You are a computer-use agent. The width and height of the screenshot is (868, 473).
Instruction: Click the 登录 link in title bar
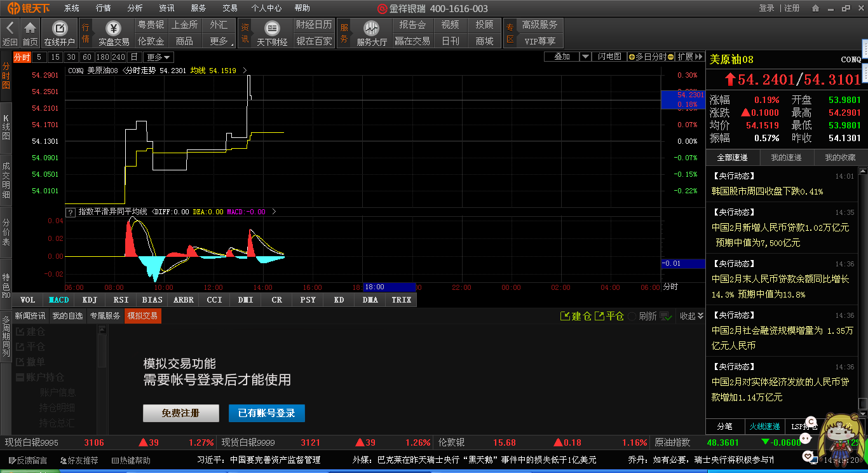(766, 8)
